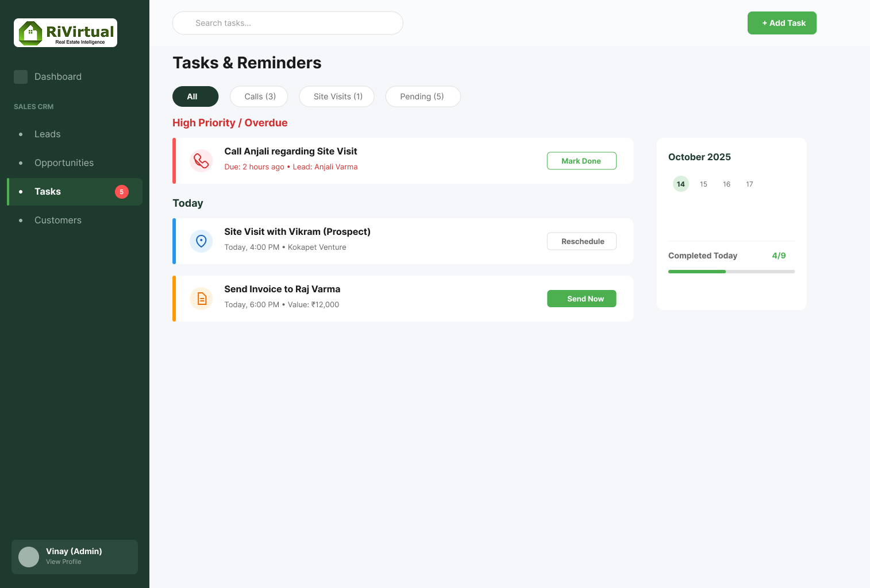870x588 pixels.
Task: Click the red phone call icon
Action: pos(201,161)
